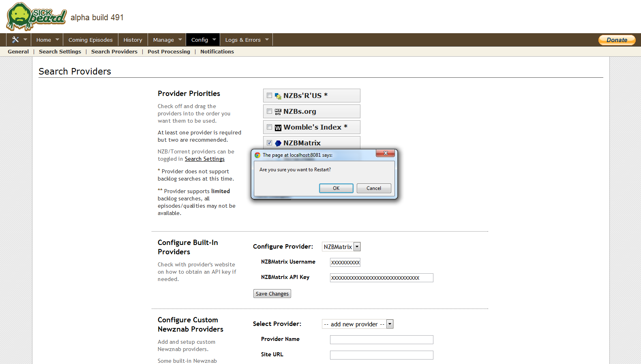Enable the Womble's Index provider checkbox
Screen dimensions: 641x364
pos(269,127)
